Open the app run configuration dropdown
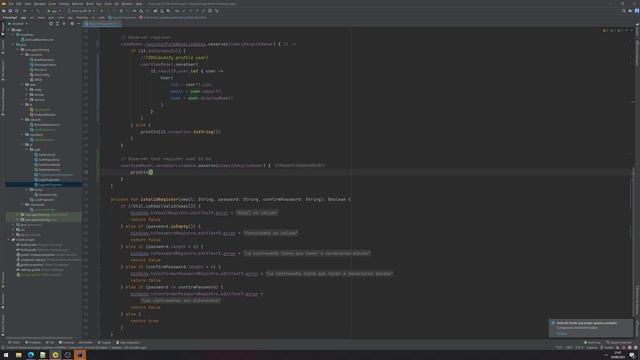This screenshot has width=640, height=360. click(54, 11)
